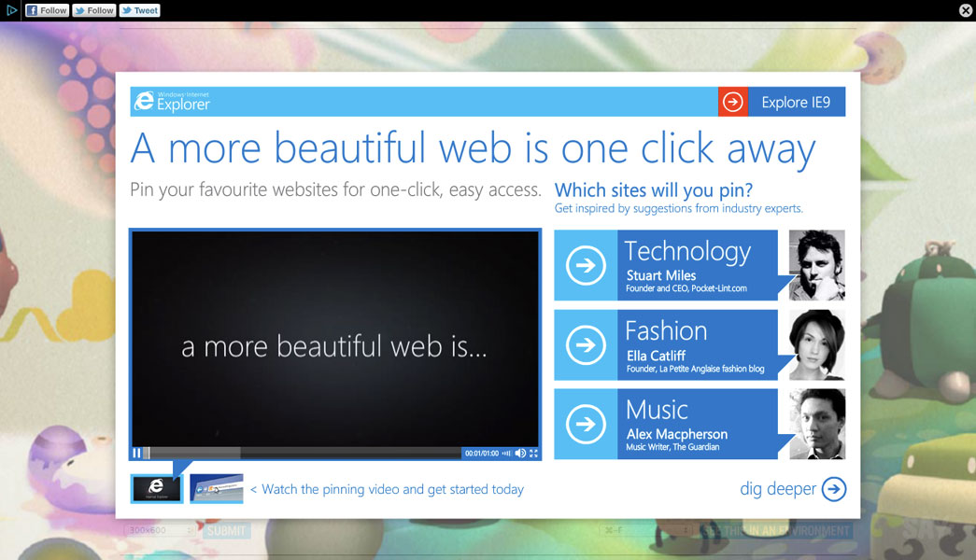Open the Explore IE9 link
The width and height of the screenshot is (976, 560).
796,103
